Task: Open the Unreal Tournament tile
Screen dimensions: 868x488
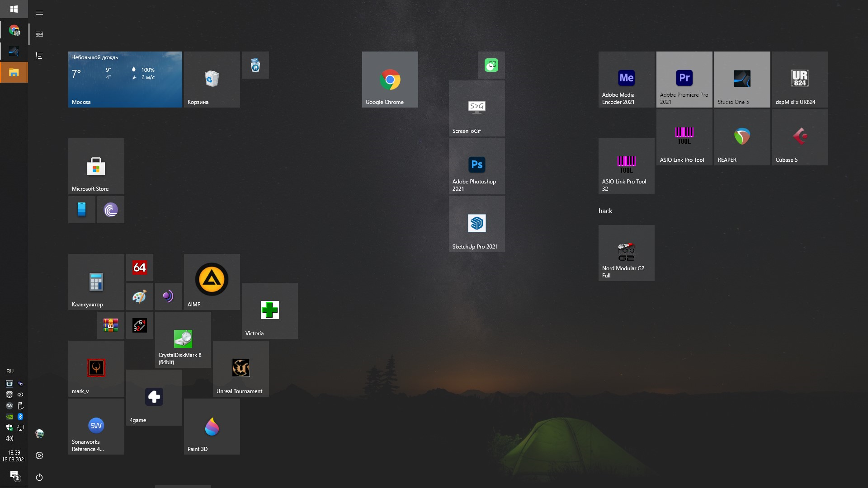Action: pyautogui.click(x=241, y=369)
